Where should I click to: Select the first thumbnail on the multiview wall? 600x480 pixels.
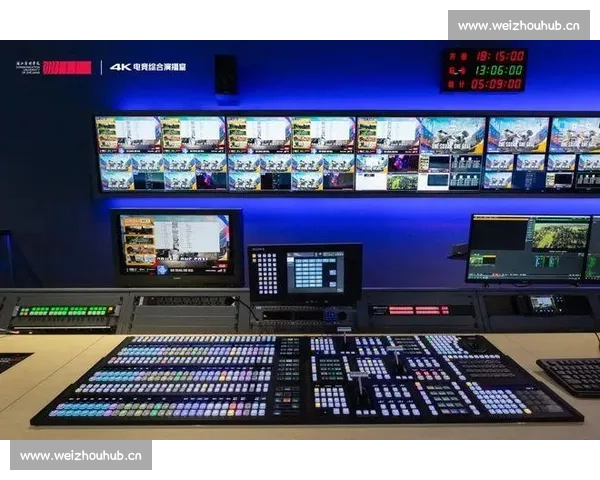(x=127, y=134)
